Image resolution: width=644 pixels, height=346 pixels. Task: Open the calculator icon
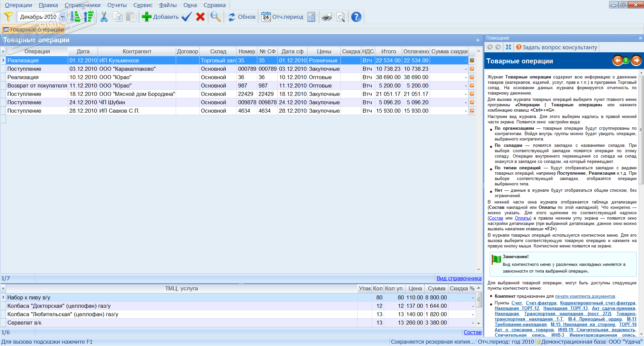(311, 17)
